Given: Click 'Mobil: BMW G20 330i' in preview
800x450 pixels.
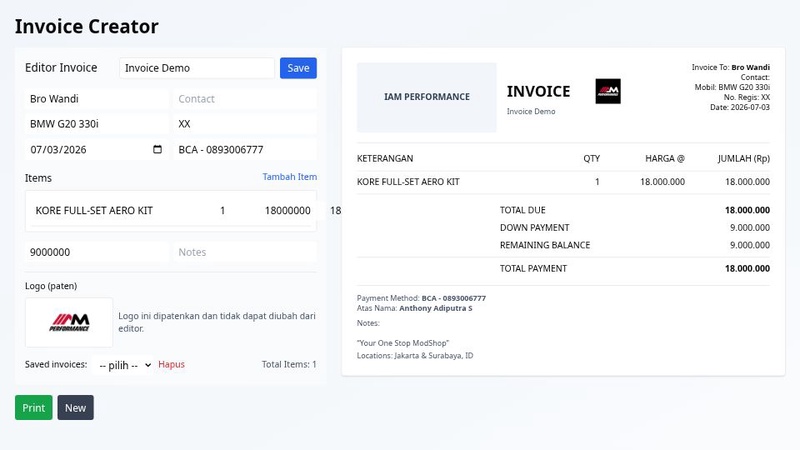Looking at the screenshot, I should coord(732,87).
